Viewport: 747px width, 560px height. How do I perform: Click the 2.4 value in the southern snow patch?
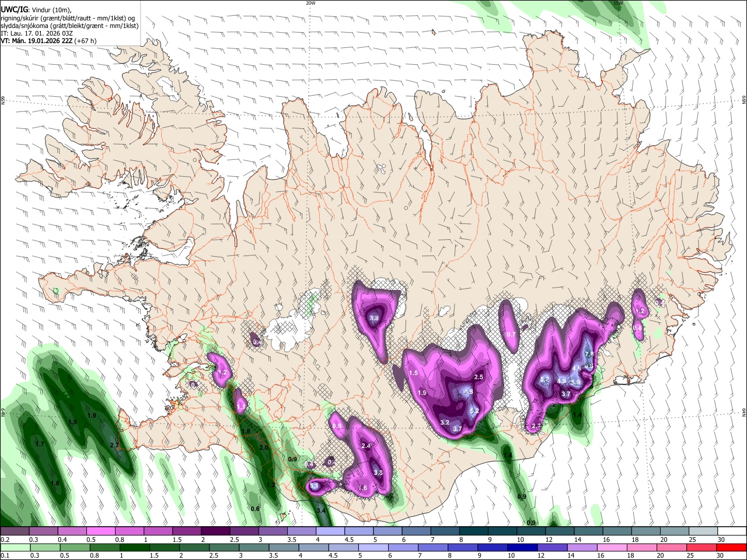[x=366, y=446]
